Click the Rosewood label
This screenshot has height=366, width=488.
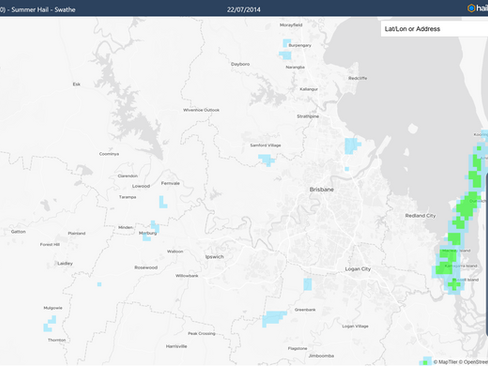[x=146, y=267]
